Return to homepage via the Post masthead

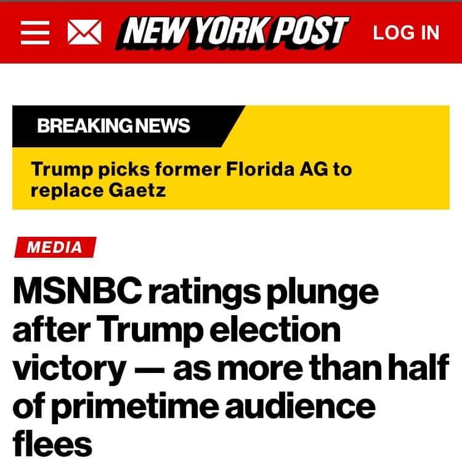pyautogui.click(x=234, y=32)
